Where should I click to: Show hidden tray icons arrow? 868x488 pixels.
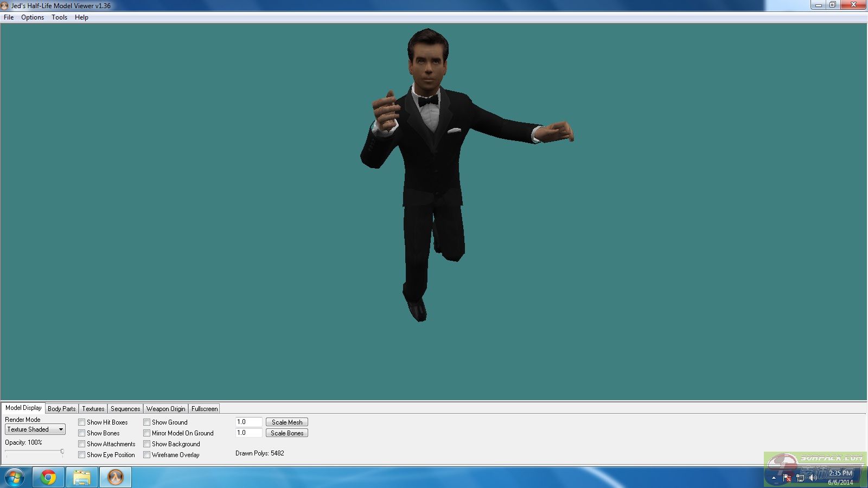click(x=774, y=478)
